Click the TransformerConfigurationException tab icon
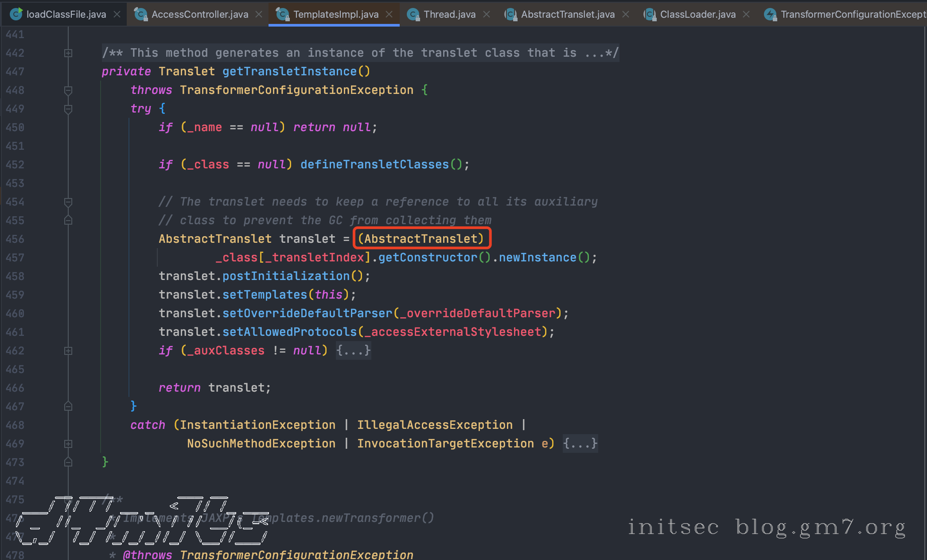This screenshot has width=927, height=560. pos(770,14)
